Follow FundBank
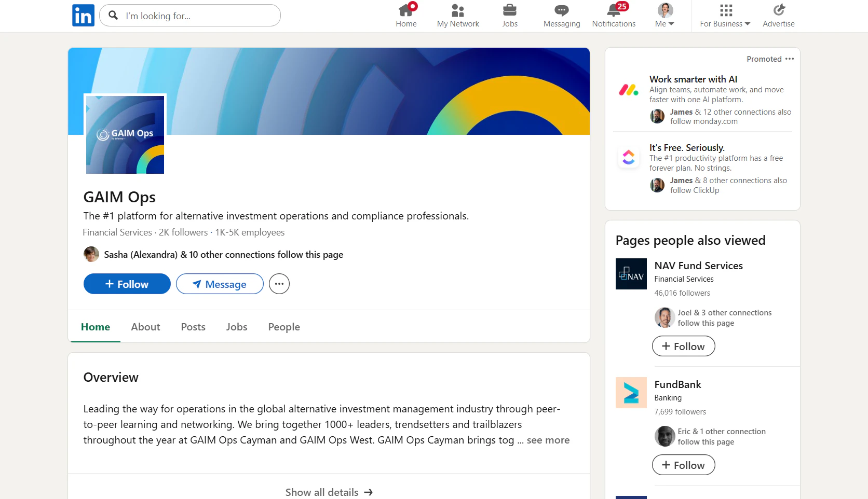The height and width of the screenshot is (499, 868). click(x=683, y=465)
